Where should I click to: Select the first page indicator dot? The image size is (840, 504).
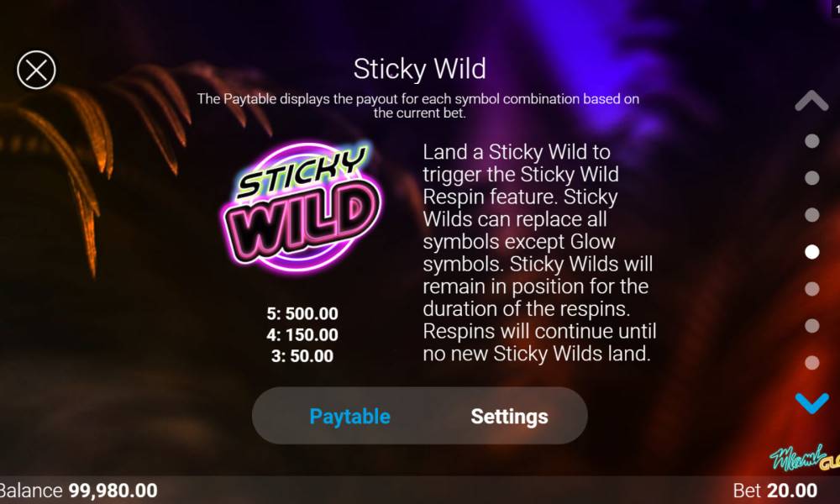[x=811, y=141]
